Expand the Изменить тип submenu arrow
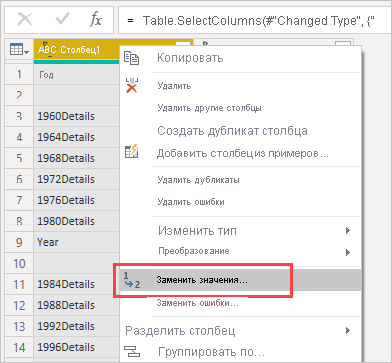 348,230
